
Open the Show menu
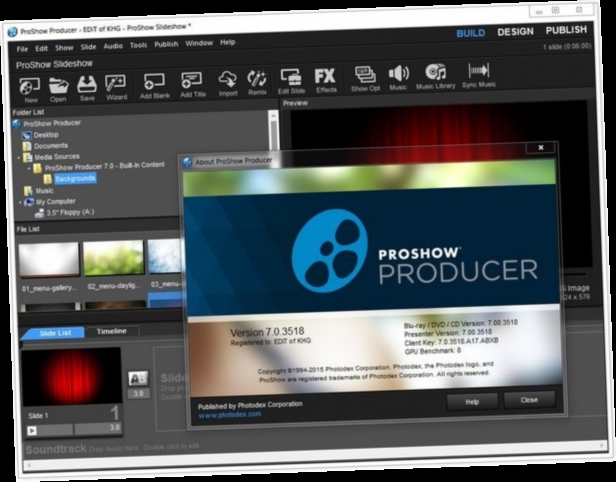[64, 48]
